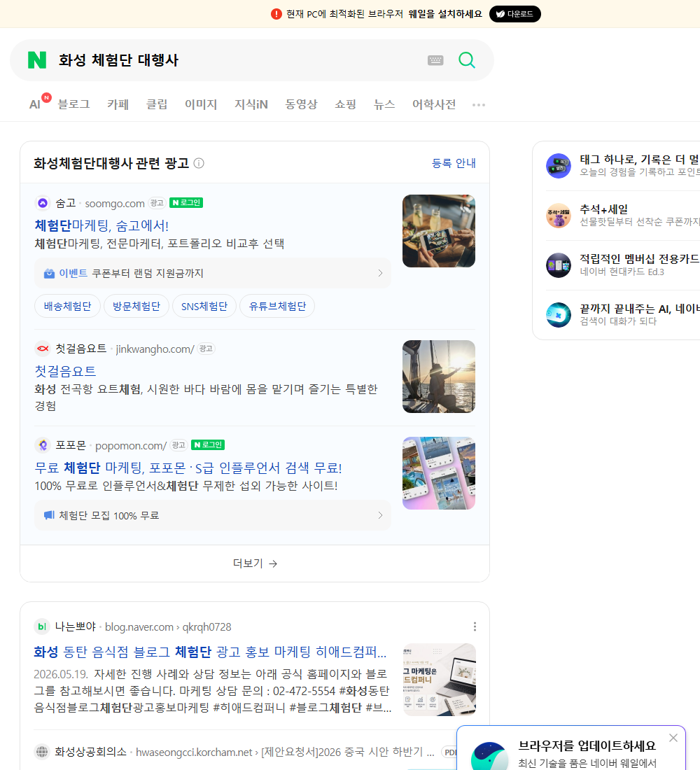Open the virtual keyboard icon in search bar
The image size is (700, 770).
[435, 60]
